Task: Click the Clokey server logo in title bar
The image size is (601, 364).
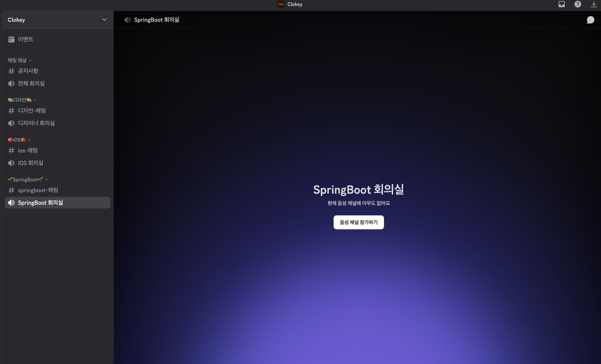Action: pyautogui.click(x=280, y=4)
